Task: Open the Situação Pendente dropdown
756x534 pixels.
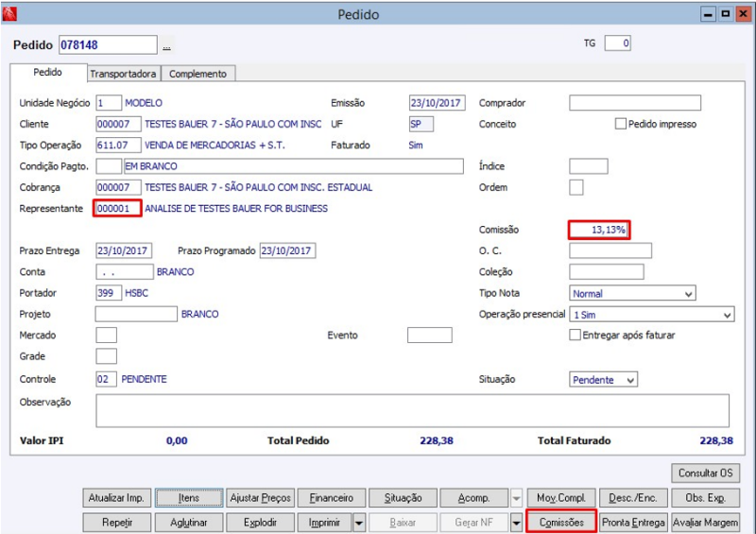Action: (603, 380)
